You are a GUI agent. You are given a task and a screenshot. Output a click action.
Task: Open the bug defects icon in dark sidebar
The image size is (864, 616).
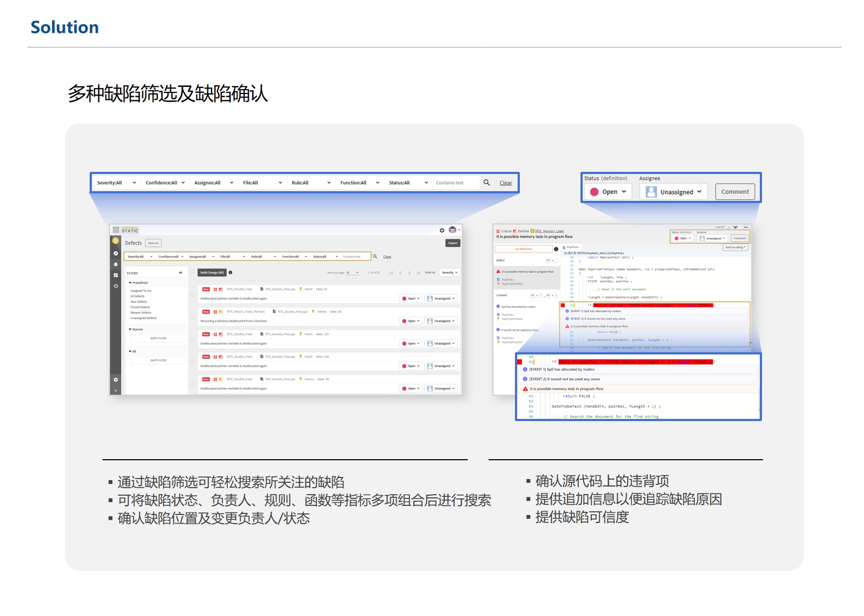pyautogui.click(x=115, y=264)
